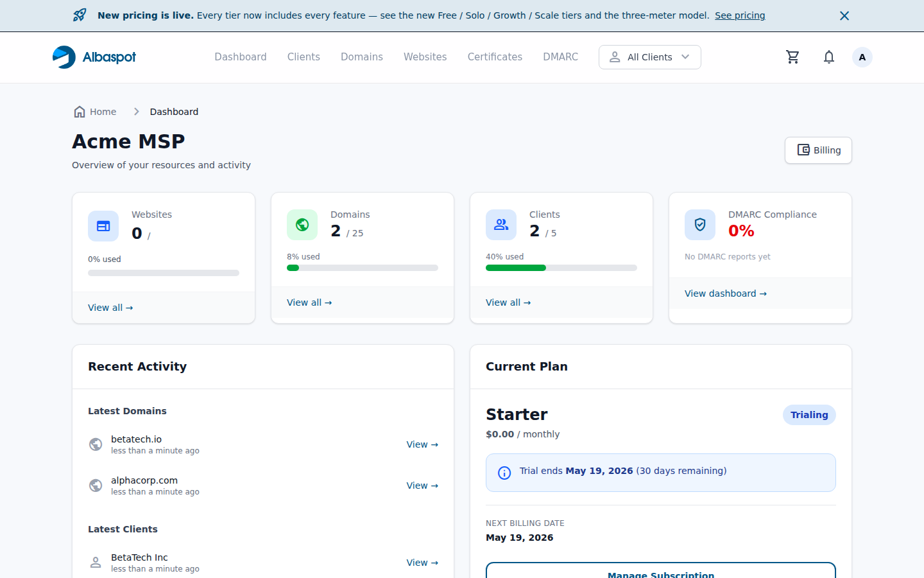Image resolution: width=924 pixels, height=578 pixels.
Task: Open the Domains nav item
Action: (362, 57)
